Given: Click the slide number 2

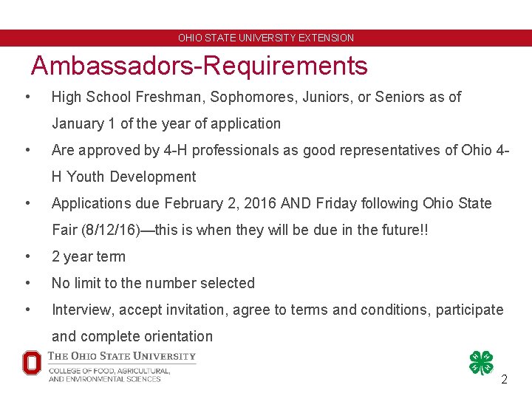Looking at the screenshot, I should tap(504, 379).
